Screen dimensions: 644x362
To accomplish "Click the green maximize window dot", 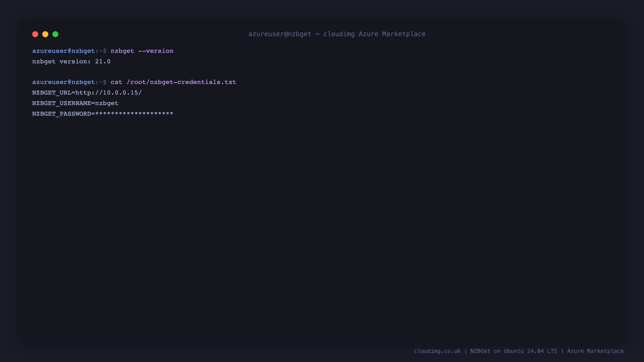I will pyautogui.click(x=55, y=34).
